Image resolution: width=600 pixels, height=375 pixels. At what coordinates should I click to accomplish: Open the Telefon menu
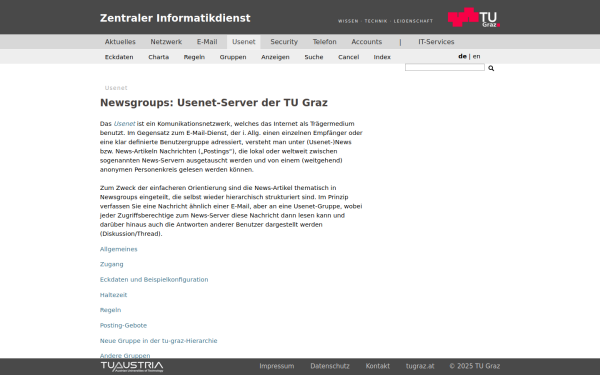(x=324, y=42)
